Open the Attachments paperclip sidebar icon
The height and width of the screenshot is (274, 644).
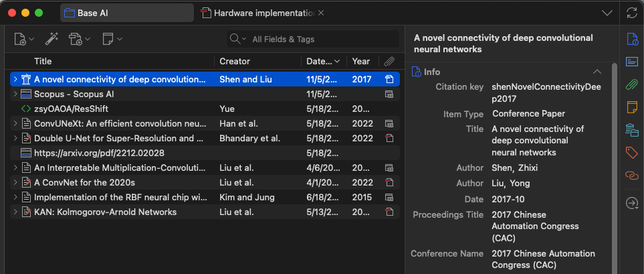pos(632,85)
